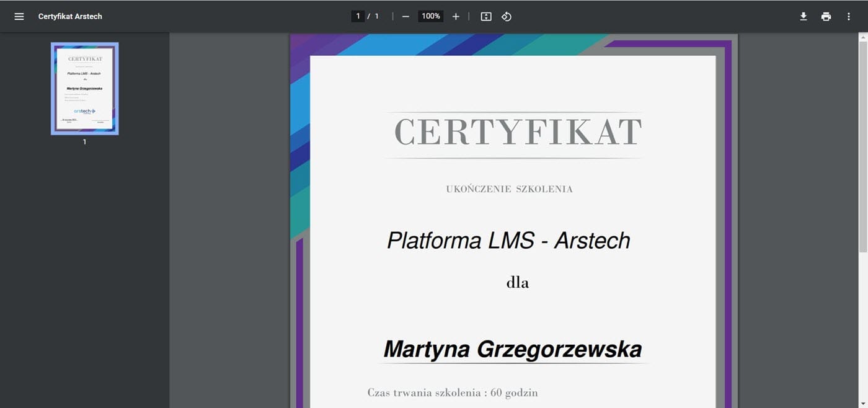
Task: Click the text UKOŃCZENIE SZKOLENIA
Action: [x=510, y=189]
